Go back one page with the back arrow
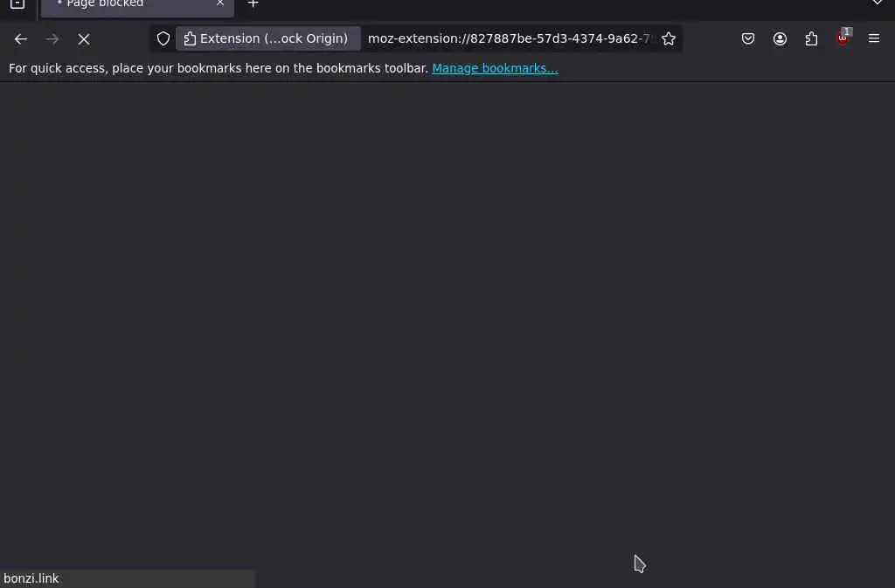 pos(21,38)
